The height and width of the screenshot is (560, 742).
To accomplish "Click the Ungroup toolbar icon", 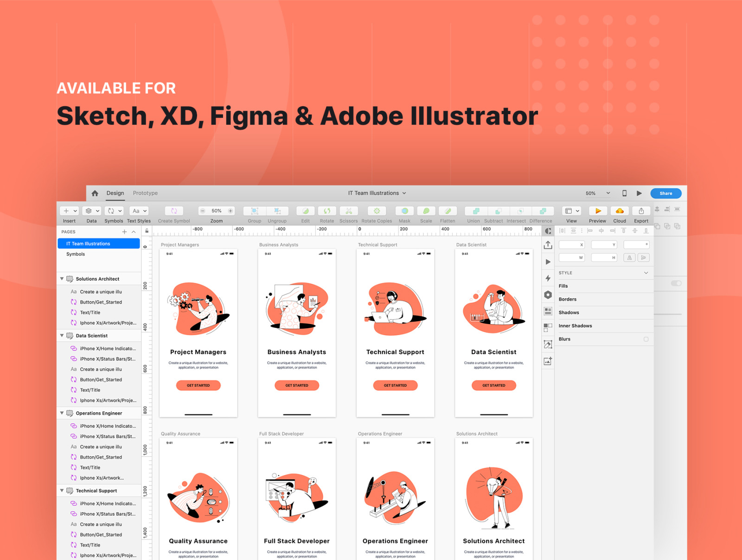I will (x=277, y=211).
